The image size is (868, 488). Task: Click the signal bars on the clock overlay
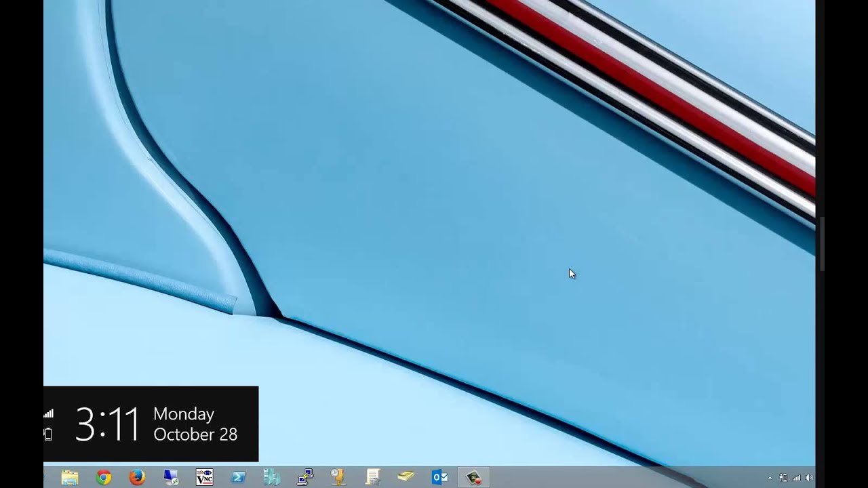coord(49,413)
